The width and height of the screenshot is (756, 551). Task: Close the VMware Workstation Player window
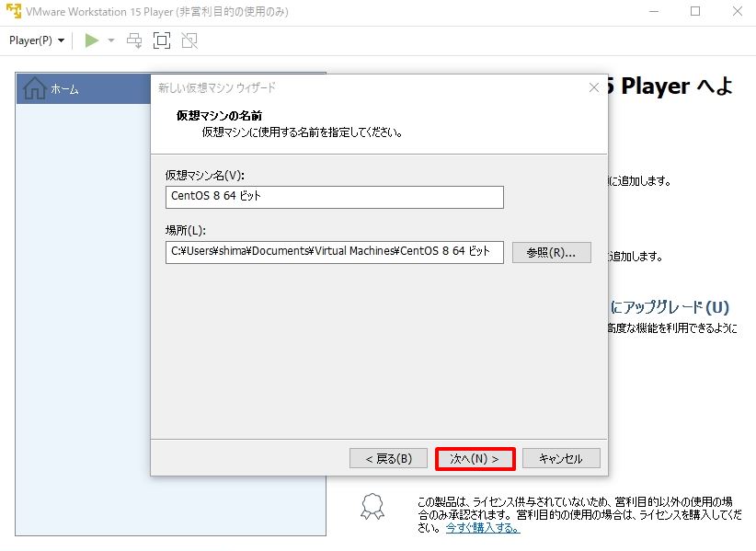[x=738, y=11]
